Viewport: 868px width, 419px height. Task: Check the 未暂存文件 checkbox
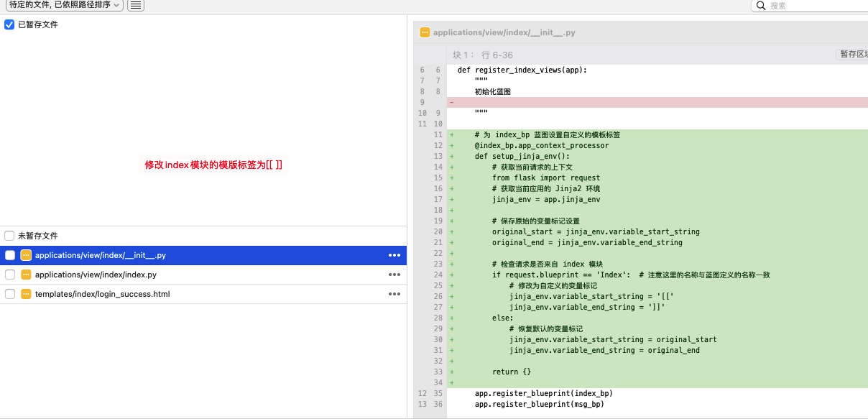click(9, 236)
